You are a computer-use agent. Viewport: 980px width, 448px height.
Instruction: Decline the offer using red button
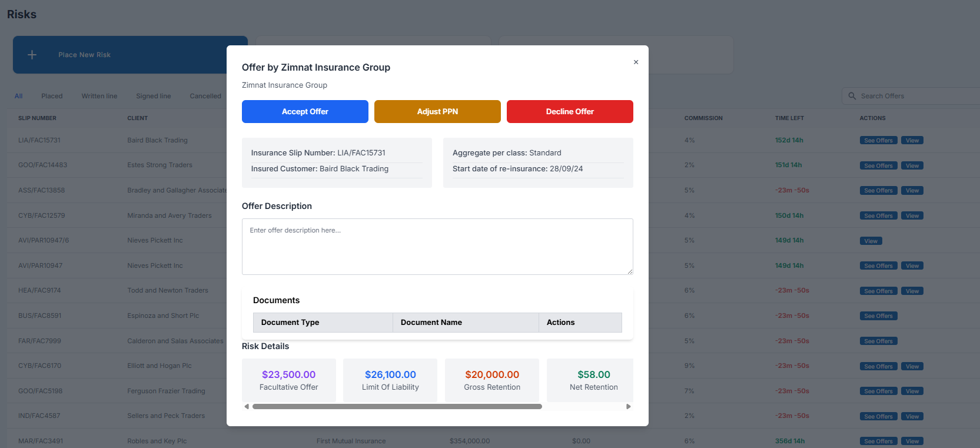(x=569, y=111)
